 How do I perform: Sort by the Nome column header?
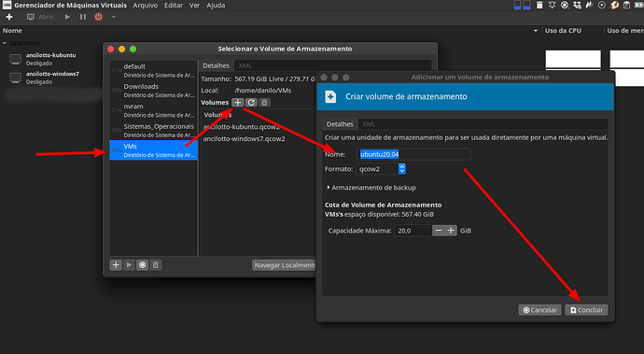(x=12, y=31)
